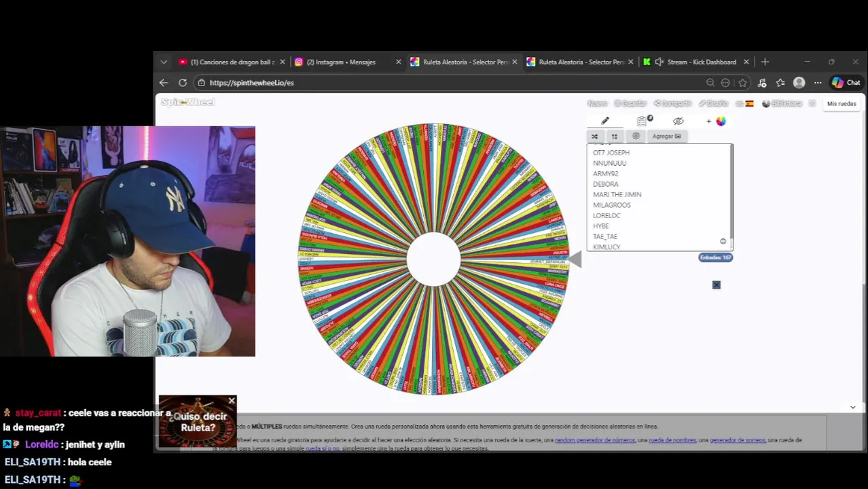Select the MARI THE JIMIN entry
The image size is (868, 489).
617,194
